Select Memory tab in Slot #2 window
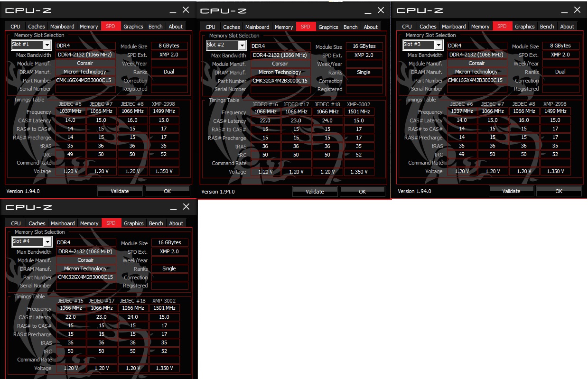Image resolution: width=588 pixels, height=379 pixels. pos(284,27)
